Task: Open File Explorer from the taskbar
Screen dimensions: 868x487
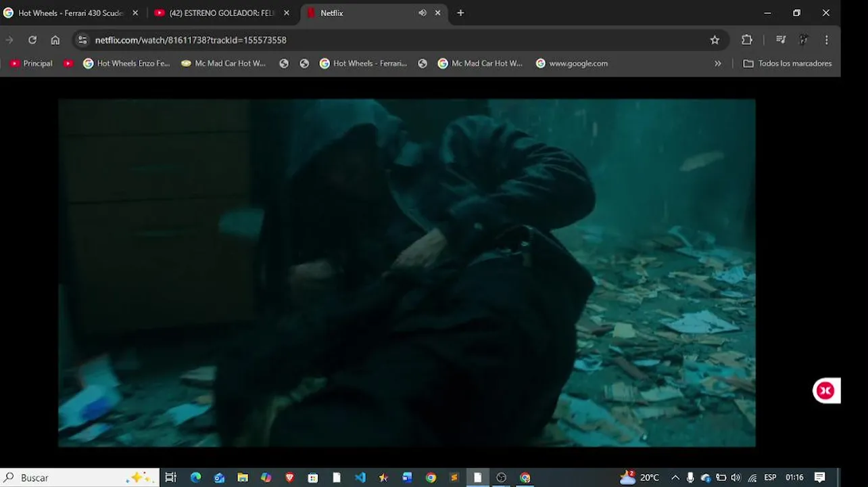Action: (243, 478)
